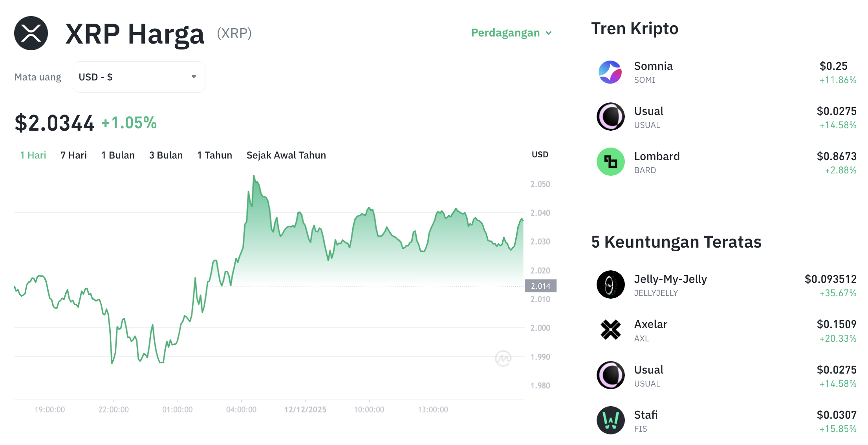Click the XRP logo icon
868x445 pixels.
(31, 33)
